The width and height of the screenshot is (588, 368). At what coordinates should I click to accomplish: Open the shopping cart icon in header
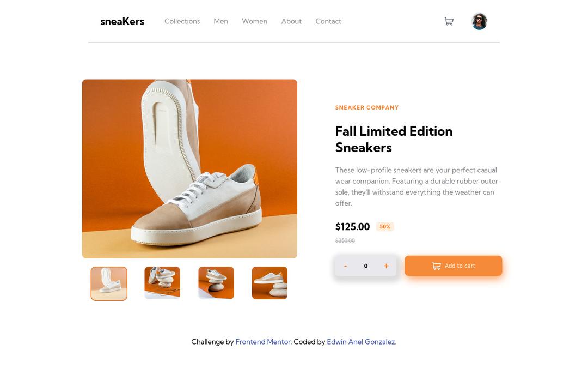click(x=449, y=21)
